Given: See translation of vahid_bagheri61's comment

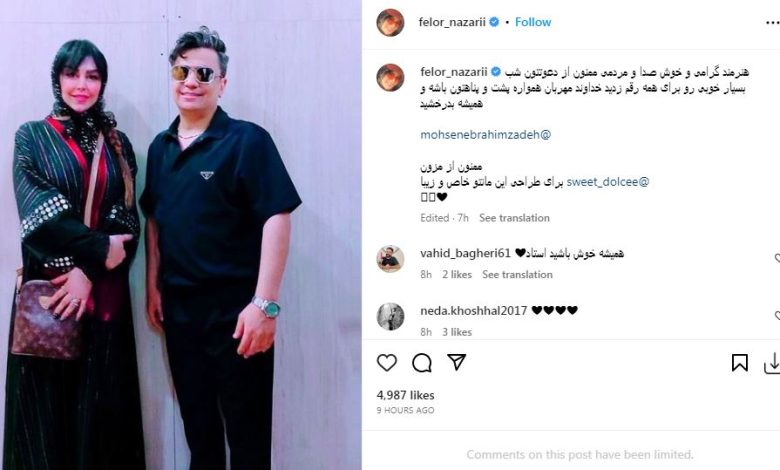Looking at the screenshot, I should click(x=517, y=275).
